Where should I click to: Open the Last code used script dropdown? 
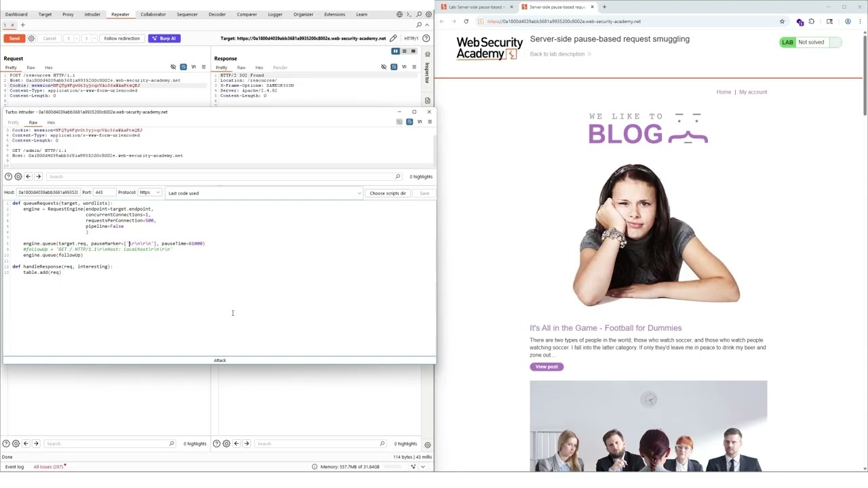(264, 193)
